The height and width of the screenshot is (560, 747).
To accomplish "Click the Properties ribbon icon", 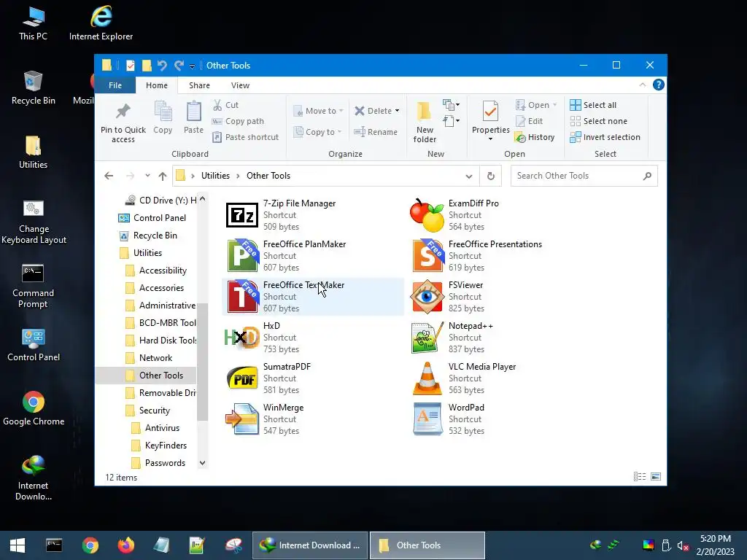I will click(491, 112).
